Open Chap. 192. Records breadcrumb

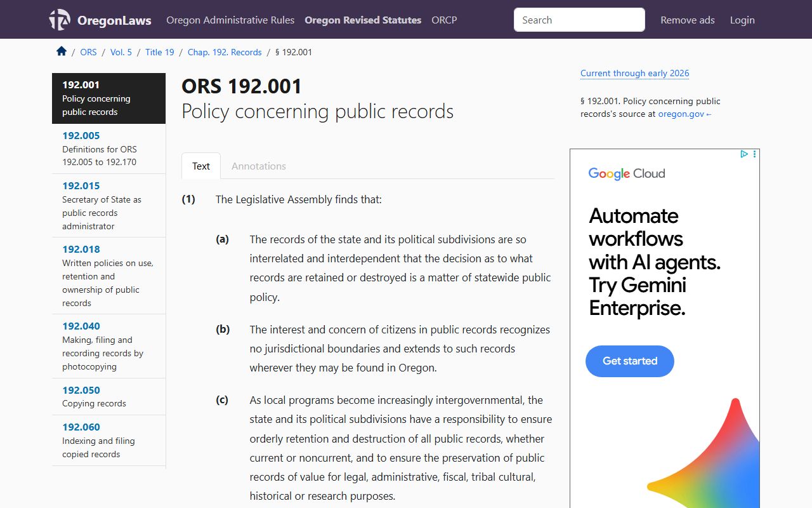click(x=225, y=52)
